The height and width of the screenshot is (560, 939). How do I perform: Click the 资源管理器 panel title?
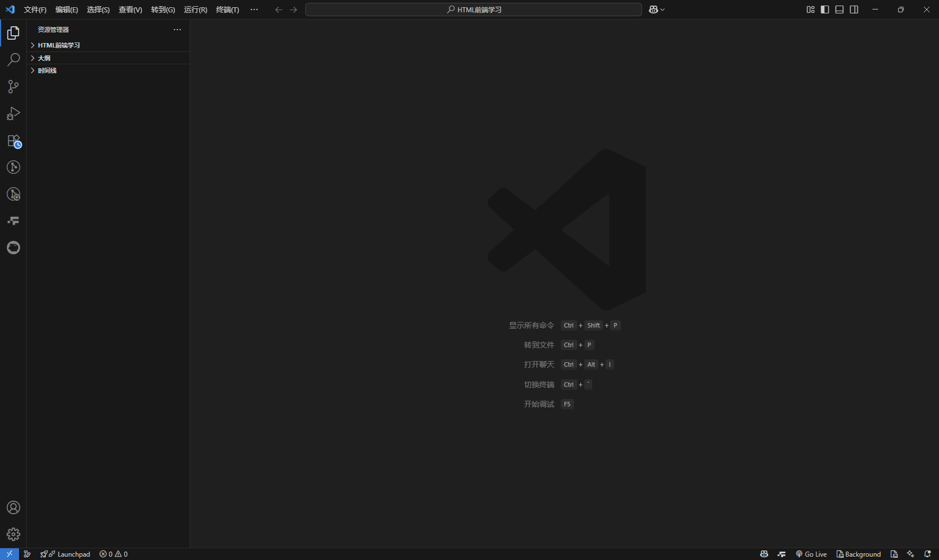pos(53,30)
